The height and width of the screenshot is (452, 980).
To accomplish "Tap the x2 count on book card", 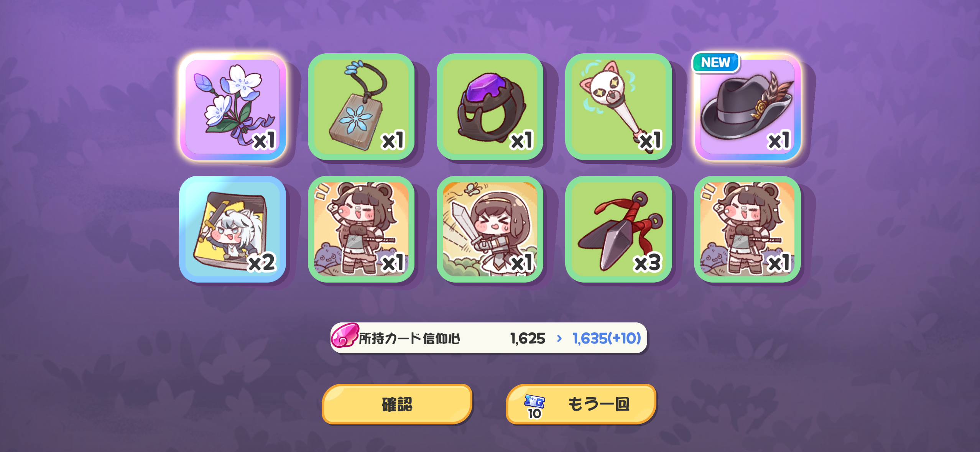I will coord(261,263).
